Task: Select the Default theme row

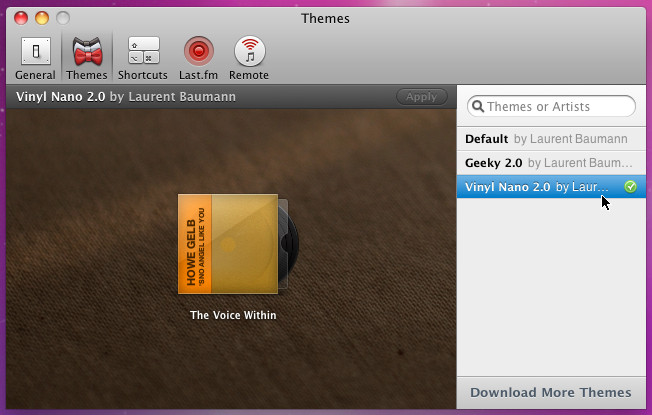Action: coord(551,139)
